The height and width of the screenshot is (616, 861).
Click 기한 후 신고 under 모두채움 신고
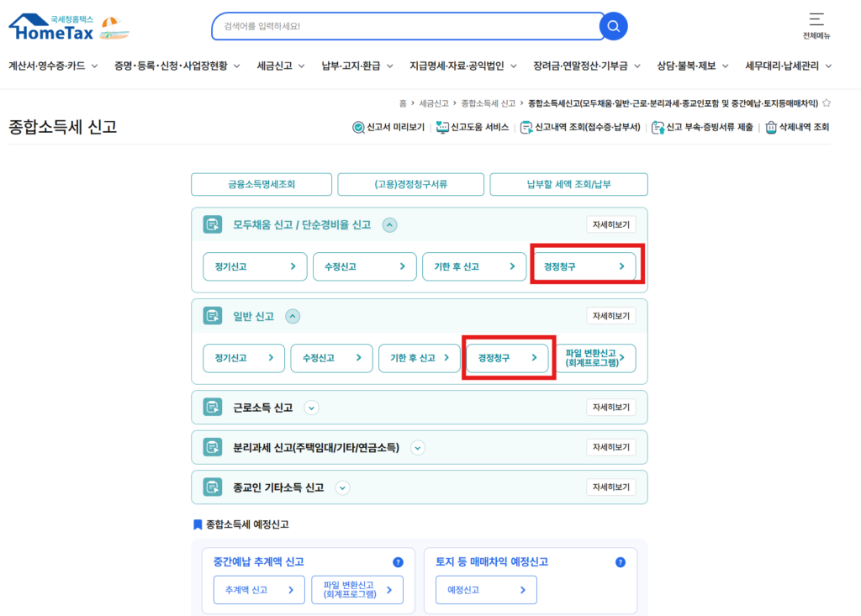(x=474, y=266)
